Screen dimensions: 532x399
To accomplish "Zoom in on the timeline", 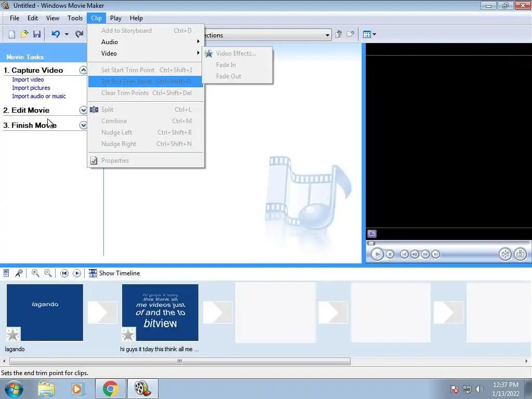I will 35,273.
